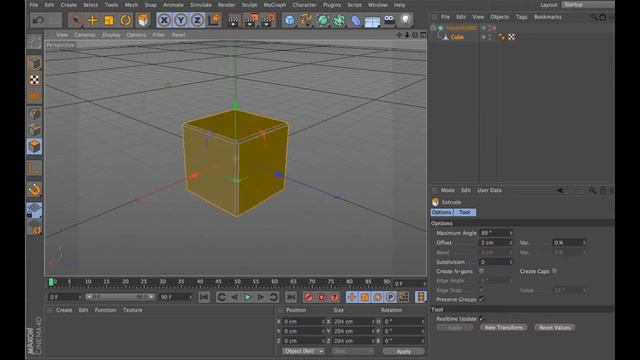Open the Mesh menu
640x360 pixels.
tap(131, 5)
